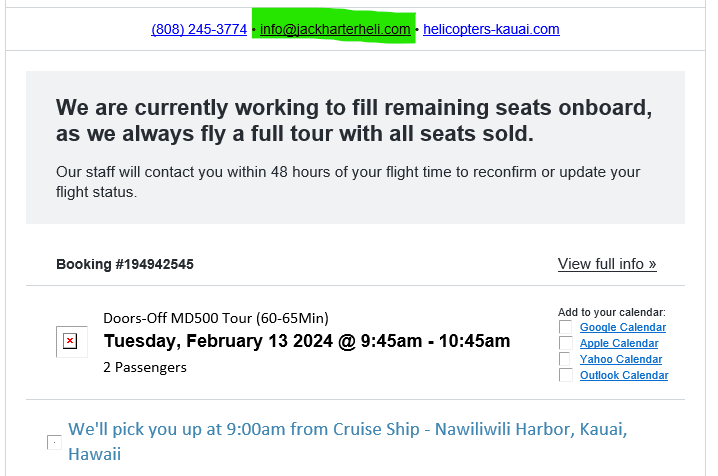
Task: Call the (808) 245-3774 phone link
Action: click(x=199, y=29)
